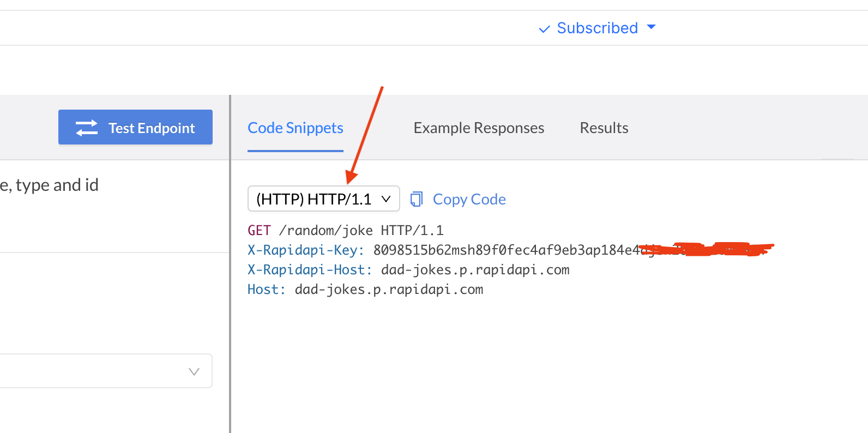
Task: Click the X-Rapidapi-Key header line
Action: [x=510, y=250]
